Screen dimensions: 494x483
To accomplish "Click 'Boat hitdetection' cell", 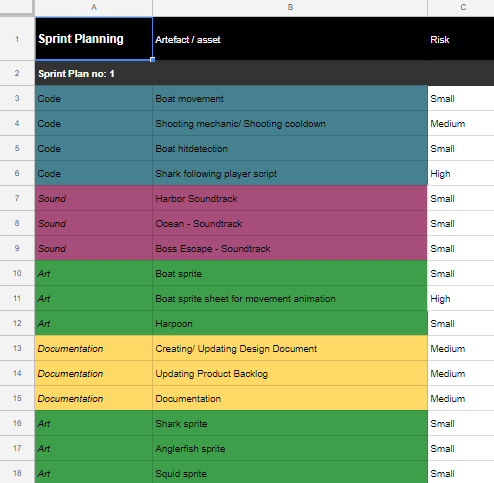I will pos(290,148).
